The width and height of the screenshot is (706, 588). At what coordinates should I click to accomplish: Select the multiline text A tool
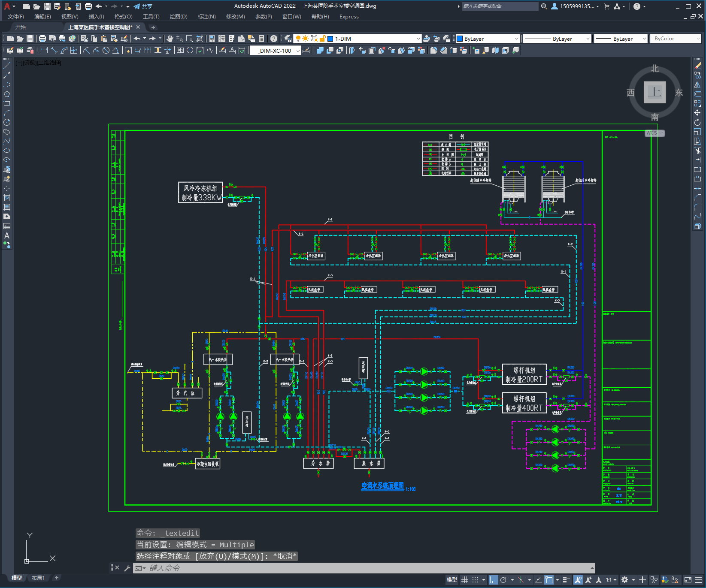(x=7, y=235)
